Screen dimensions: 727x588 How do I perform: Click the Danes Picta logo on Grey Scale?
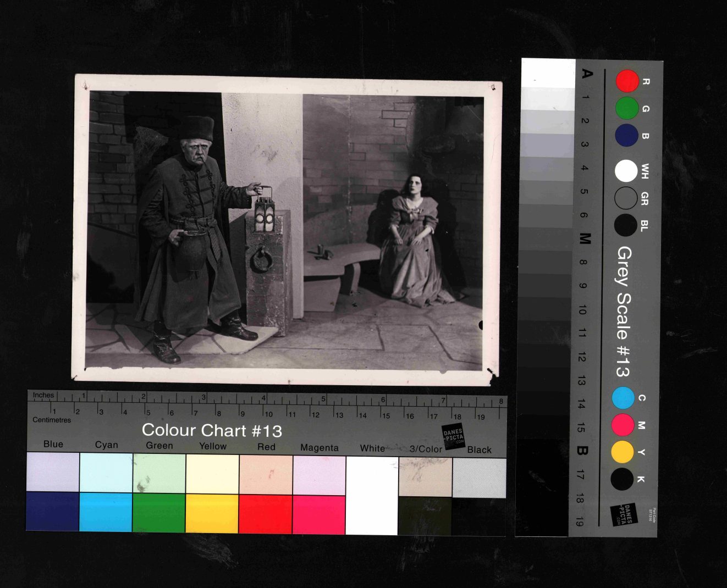624,515
